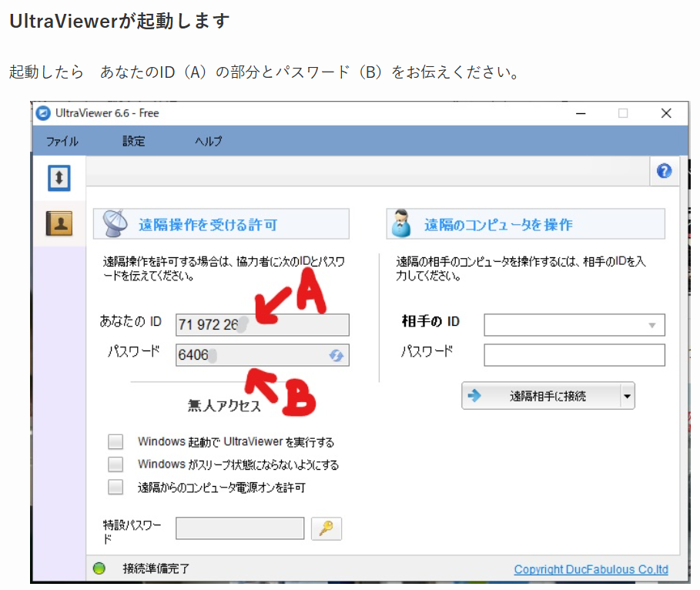Click the 遠隔操作を受ける許可 header
700x590 pixels.
[221, 224]
